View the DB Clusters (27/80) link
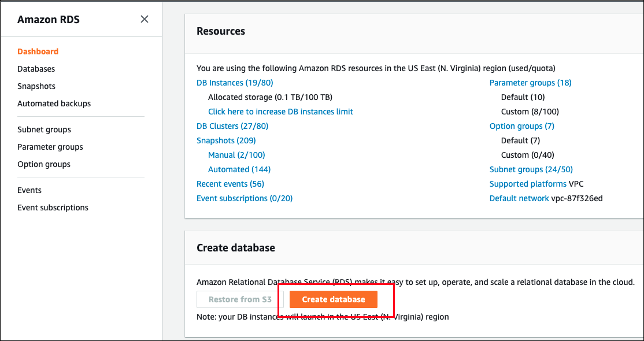The width and height of the screenshot is (644, 341). (232, 126)
